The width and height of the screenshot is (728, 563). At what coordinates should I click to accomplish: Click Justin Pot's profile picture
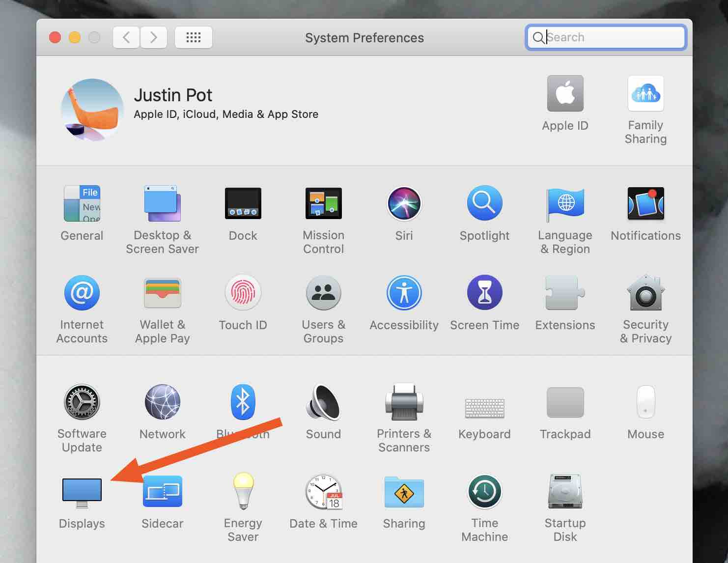click(x=92, y=110)
